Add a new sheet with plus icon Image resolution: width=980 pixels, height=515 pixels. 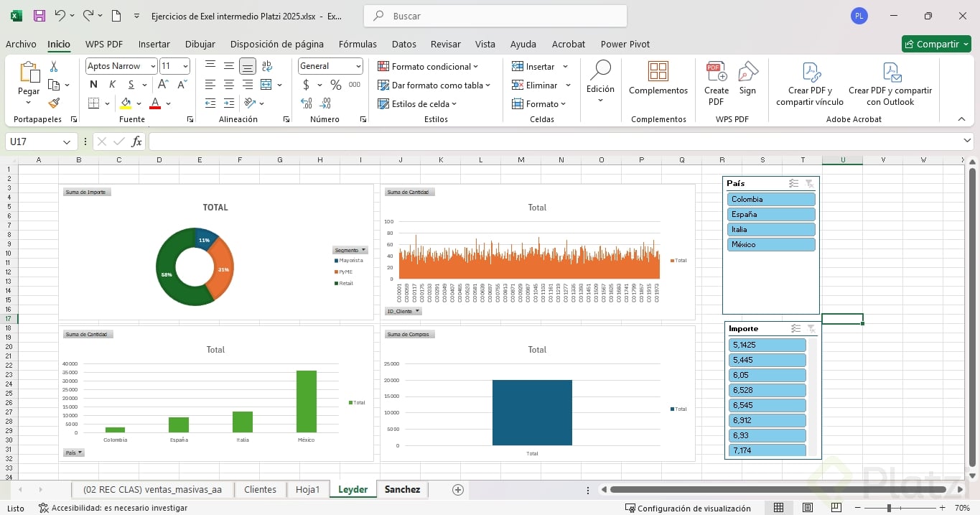coord(457,490)
